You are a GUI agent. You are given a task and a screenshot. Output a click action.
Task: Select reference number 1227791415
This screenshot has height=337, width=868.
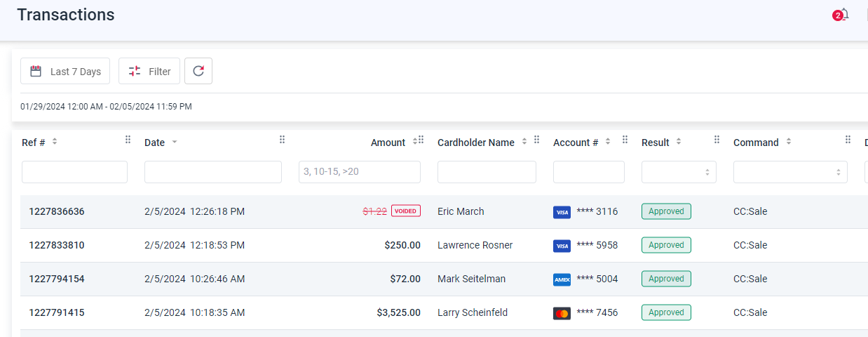point(57,312)
